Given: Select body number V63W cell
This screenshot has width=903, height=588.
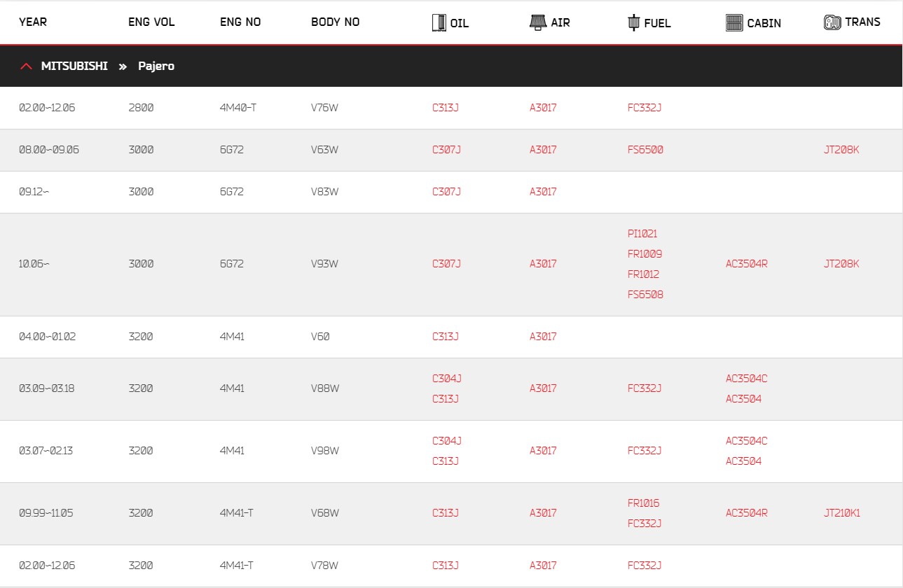Looking at the screenshot, I should tap(325, 150).
